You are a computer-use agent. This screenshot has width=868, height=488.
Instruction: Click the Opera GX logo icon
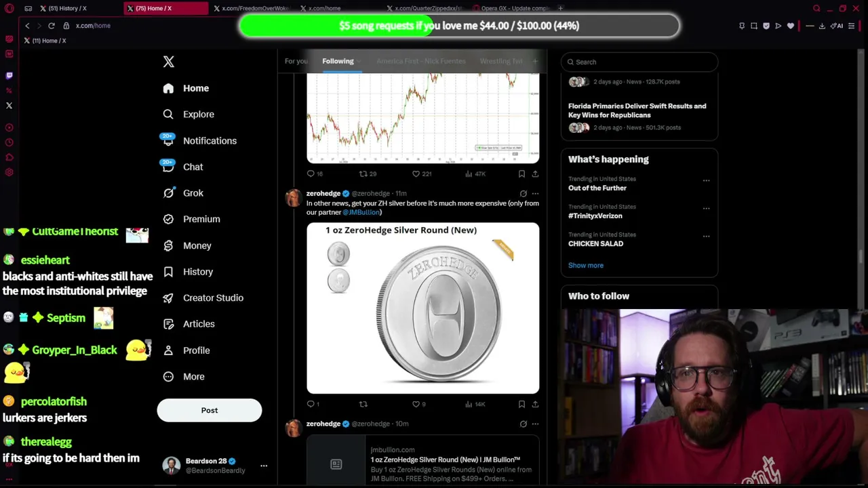coord(9,8)
